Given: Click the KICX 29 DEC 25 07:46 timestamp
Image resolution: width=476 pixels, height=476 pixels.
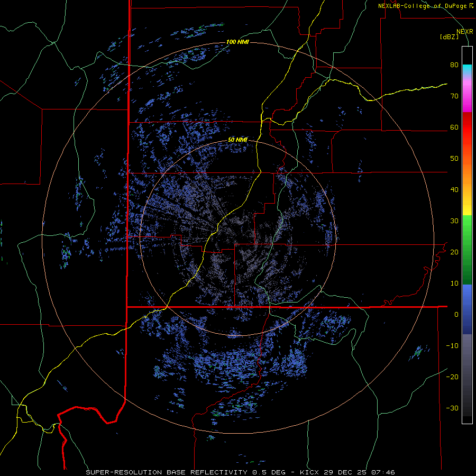Looking at the screenshot, I should tap(347, 472).
